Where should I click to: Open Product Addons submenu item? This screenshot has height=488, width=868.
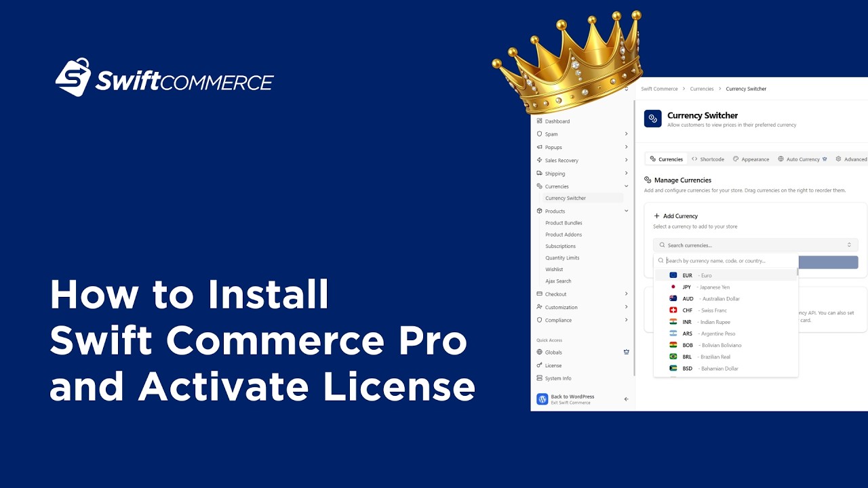point(564,235)
